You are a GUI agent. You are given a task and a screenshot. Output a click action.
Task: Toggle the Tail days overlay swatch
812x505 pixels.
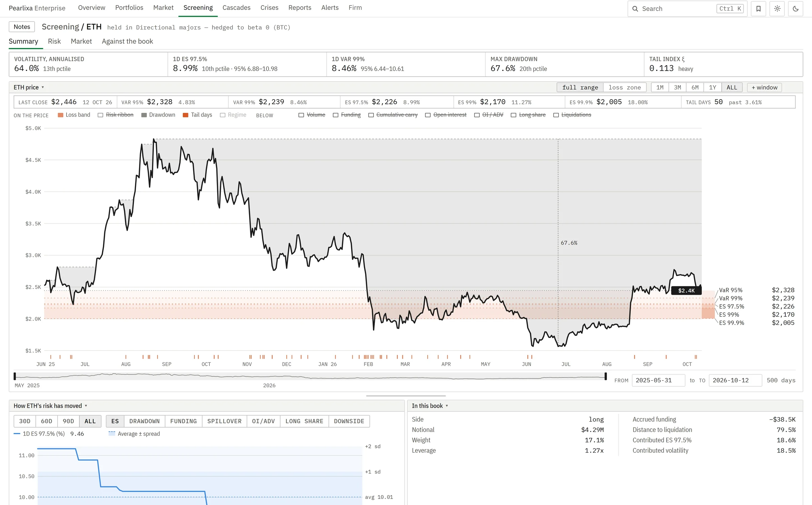tap(185, 115)
